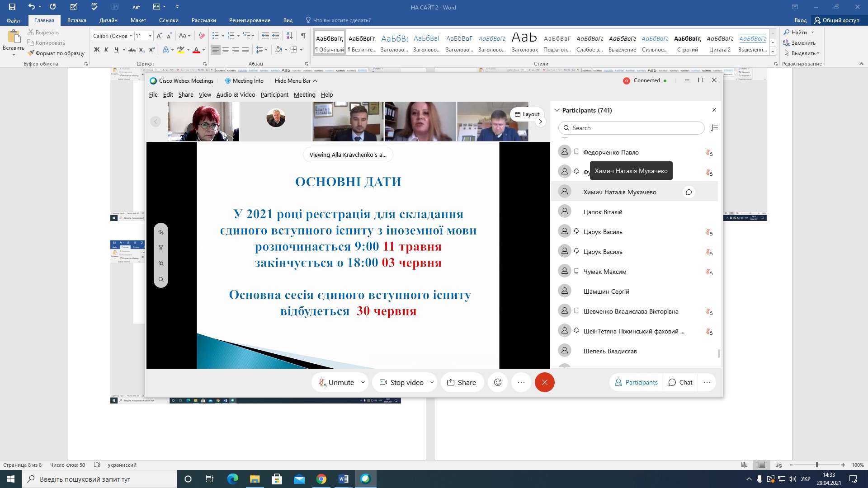Open the Вставка ribbon tab

(x=76, y=20)
